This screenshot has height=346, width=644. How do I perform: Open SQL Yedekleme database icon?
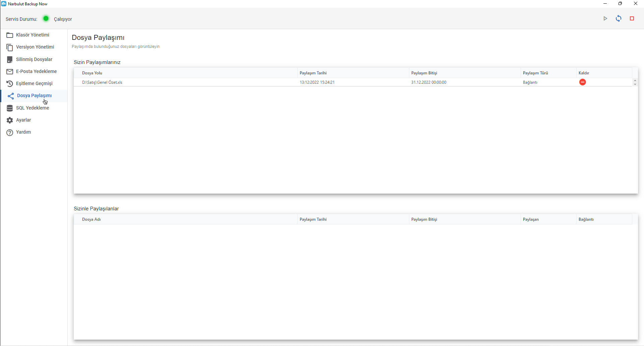pyautogui.click(x=10, y=108)
